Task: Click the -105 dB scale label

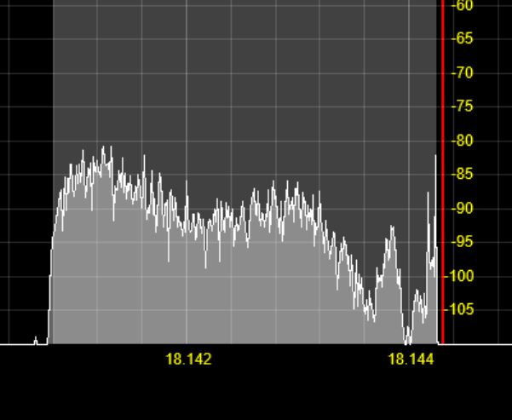Action: coord(465,309)
